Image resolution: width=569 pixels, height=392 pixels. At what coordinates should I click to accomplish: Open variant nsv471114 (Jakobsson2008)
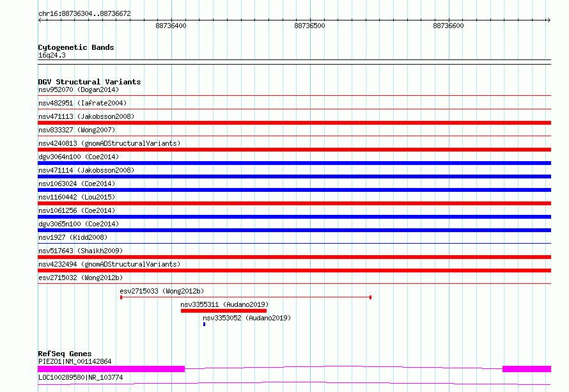(86, 170)
